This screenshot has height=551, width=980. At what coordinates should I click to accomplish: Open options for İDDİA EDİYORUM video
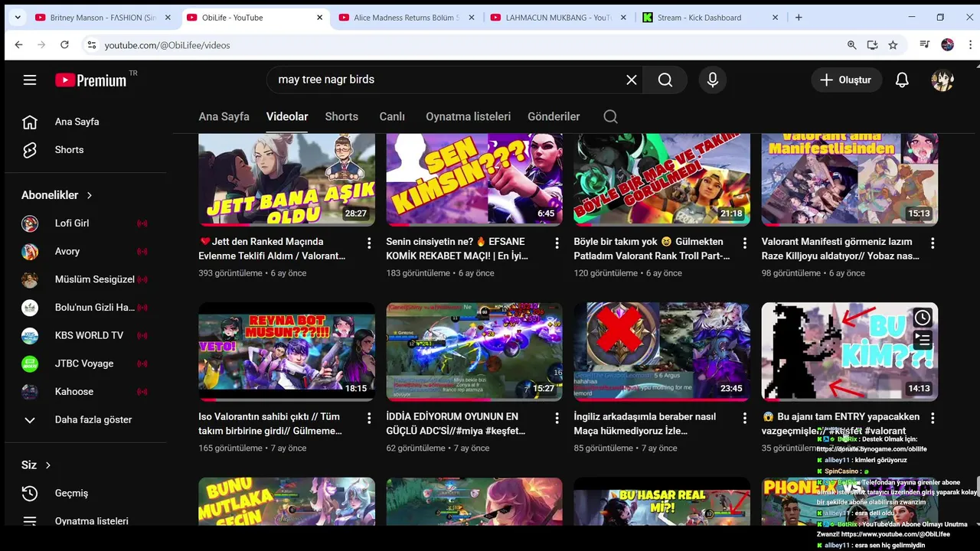(557, 418)
